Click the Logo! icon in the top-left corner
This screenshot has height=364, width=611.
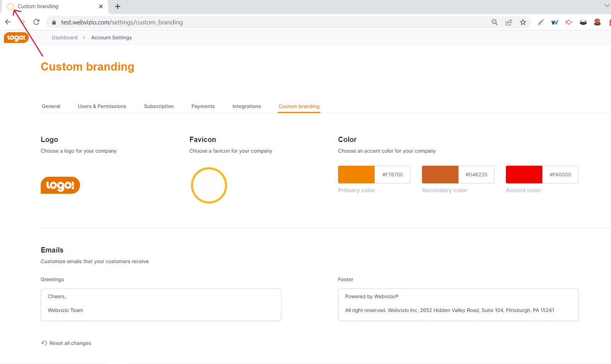16,38
